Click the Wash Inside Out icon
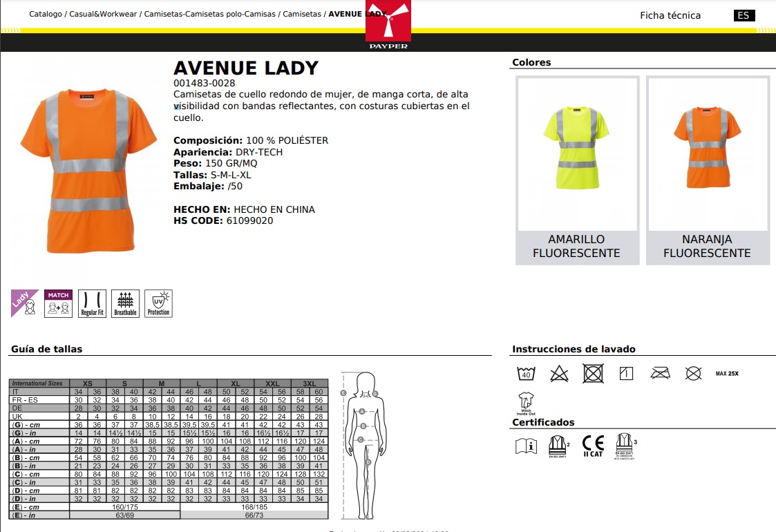 [526, 402]
